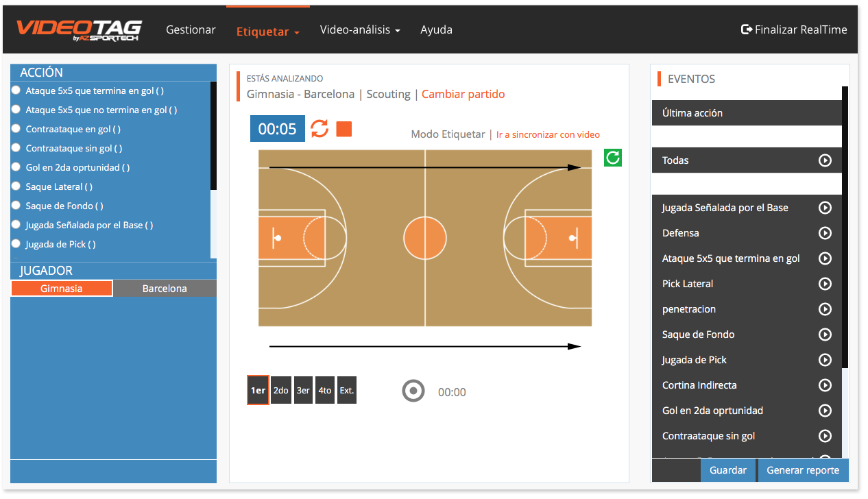This screenshot has width=868, height=499.
Task: Select the Saque Lateral radio option
Action: [16, 186]
